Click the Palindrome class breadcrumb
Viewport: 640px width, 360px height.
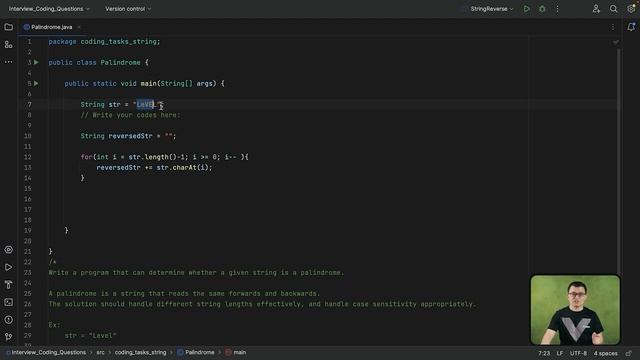[x=196, y=352]
